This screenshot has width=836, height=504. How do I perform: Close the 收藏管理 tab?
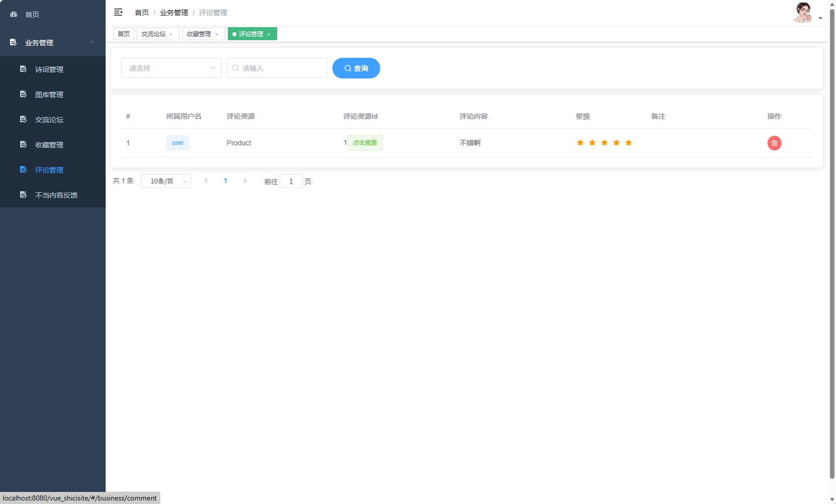pyautogui.click(x=217, y=34)
